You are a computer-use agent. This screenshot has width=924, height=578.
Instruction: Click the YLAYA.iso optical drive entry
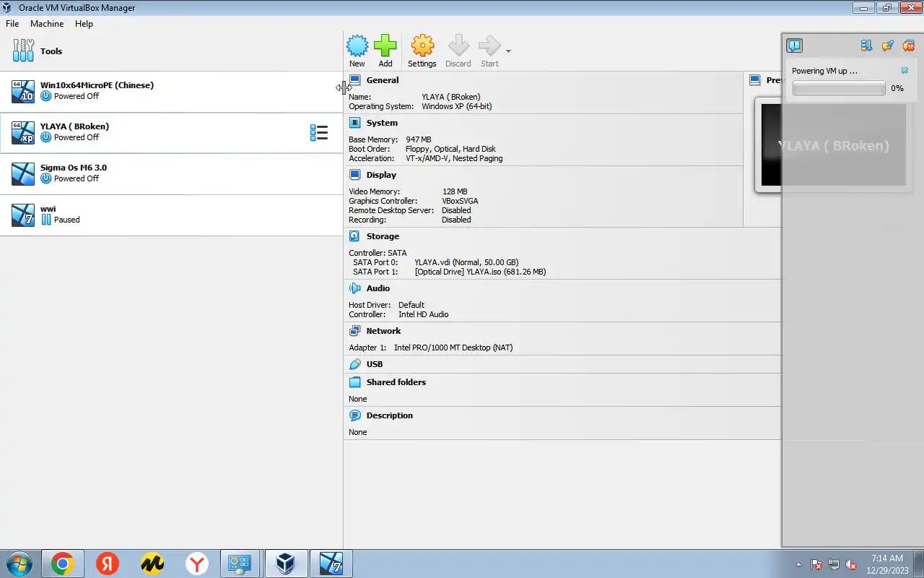tap(480, 272)
